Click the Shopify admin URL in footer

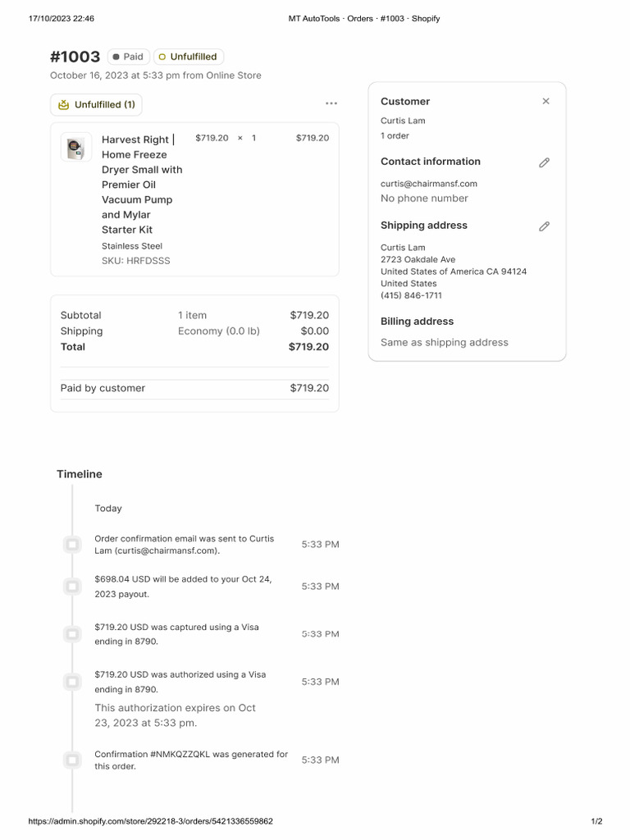tap(150, 821)
